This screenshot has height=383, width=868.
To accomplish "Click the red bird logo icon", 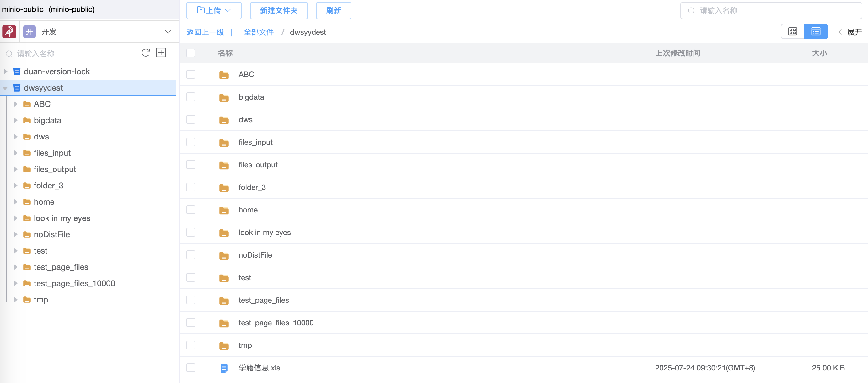I will click(x=9, y=32).
